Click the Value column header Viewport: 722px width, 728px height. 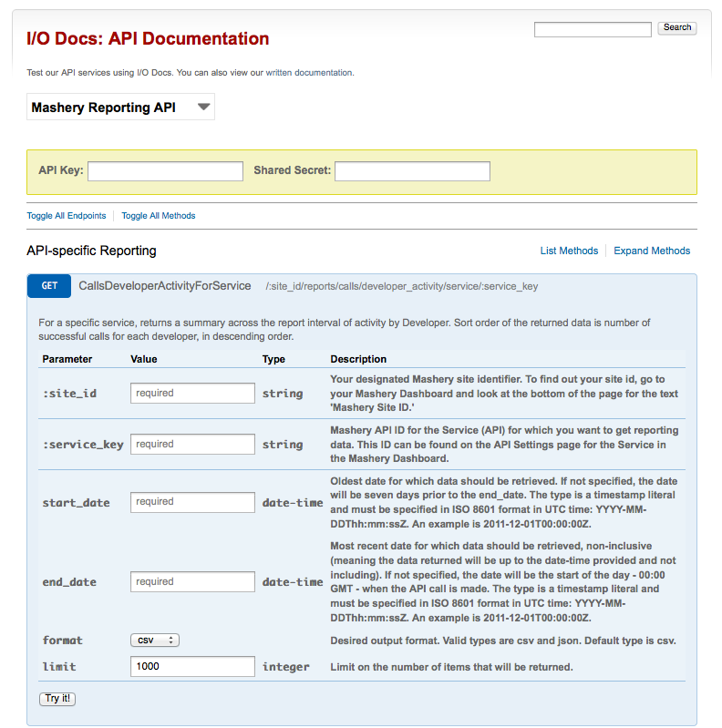144,359
